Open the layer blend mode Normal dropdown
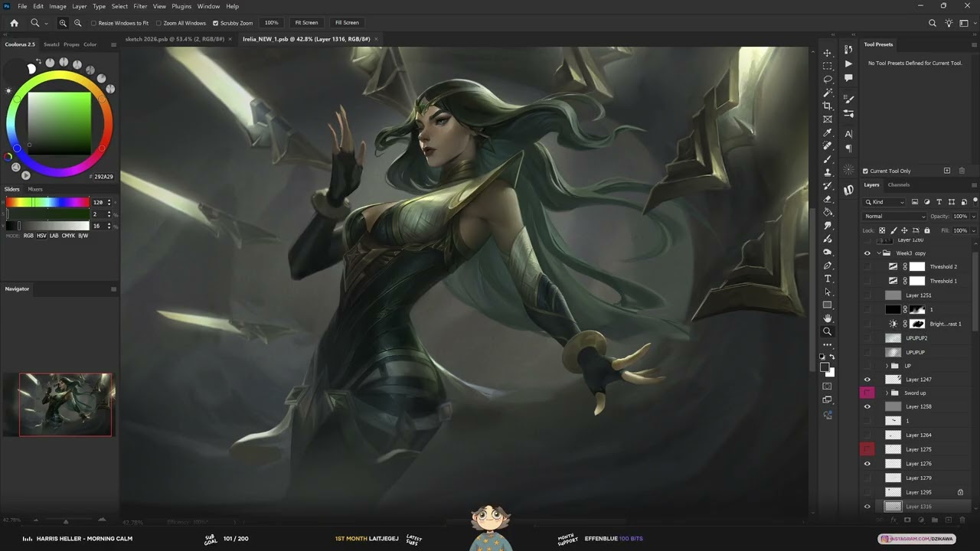980x551 pixels. coord(895,217)
